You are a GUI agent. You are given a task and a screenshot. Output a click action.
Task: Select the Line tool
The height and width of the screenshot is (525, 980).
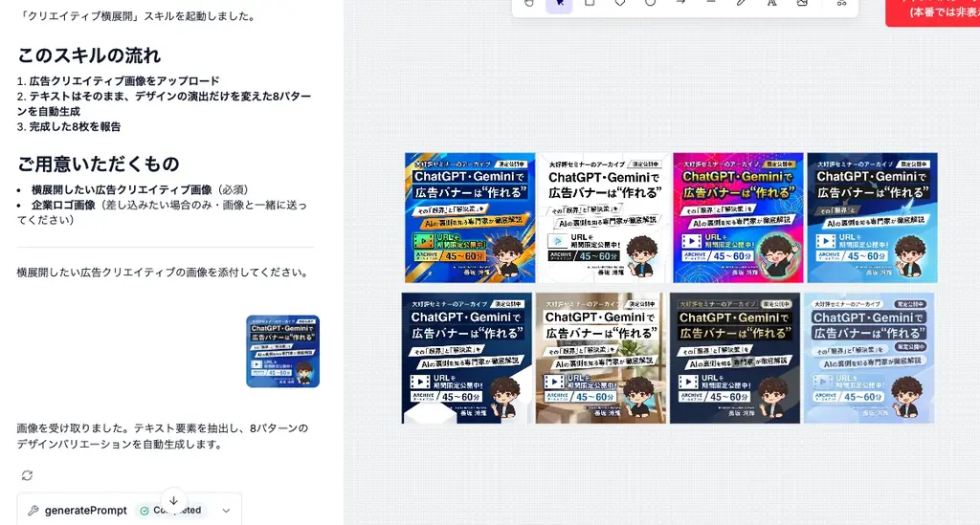point(711,3)
